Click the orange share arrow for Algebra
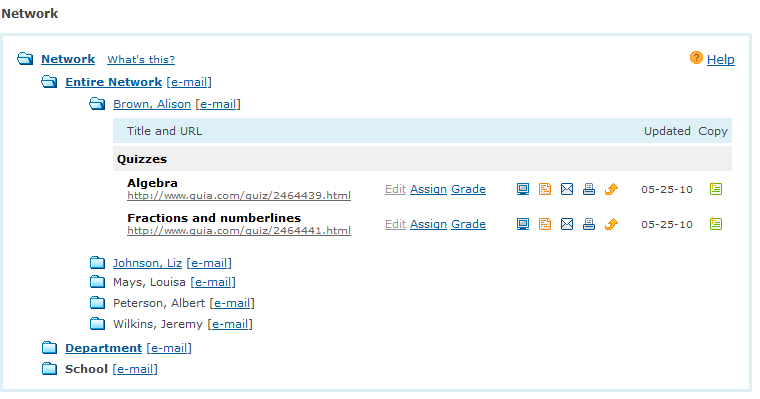This screenshot has height=399, width=760. (x=611, y=189)
